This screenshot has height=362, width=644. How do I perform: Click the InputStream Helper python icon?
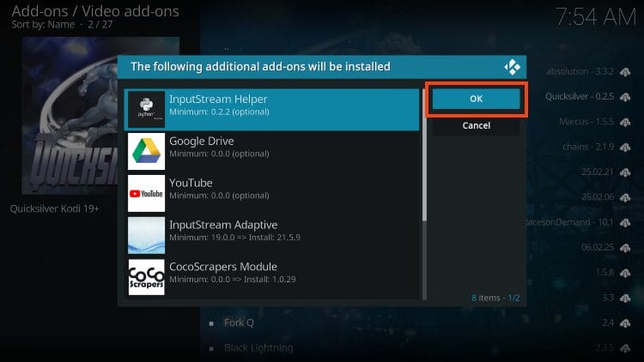tap(146, 109)
